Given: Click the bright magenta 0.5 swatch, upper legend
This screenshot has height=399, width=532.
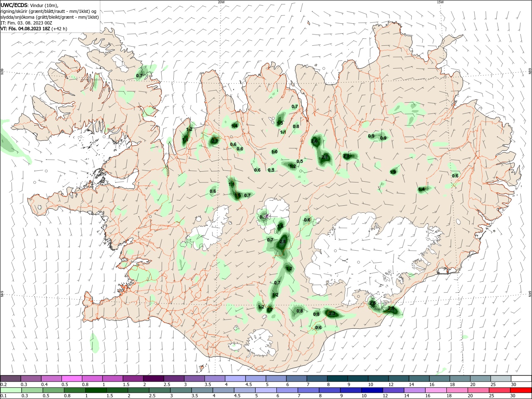Looking at the screenshot, I should point(72,379).
